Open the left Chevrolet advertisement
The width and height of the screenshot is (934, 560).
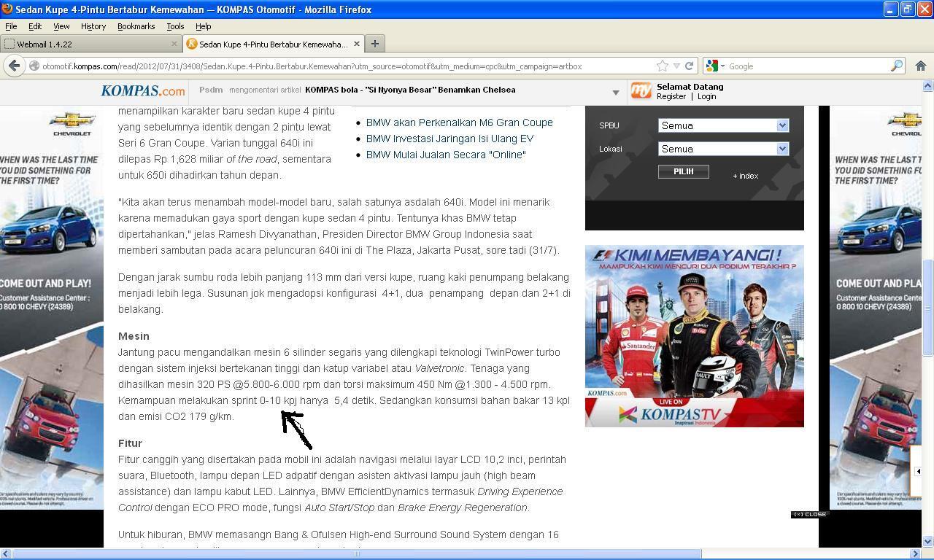[52, 308]
